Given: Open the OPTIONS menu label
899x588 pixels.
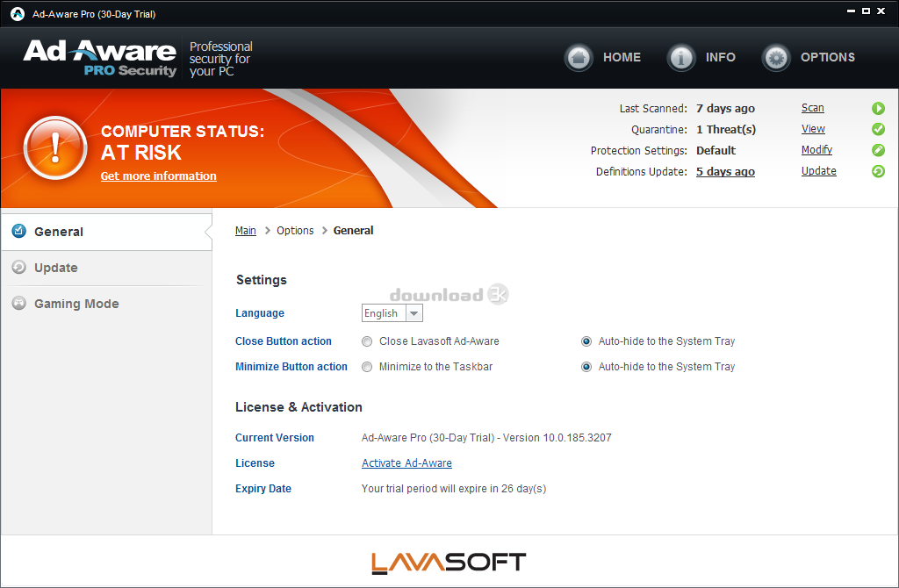Looking at the screenshot, I should pos(828,57).
